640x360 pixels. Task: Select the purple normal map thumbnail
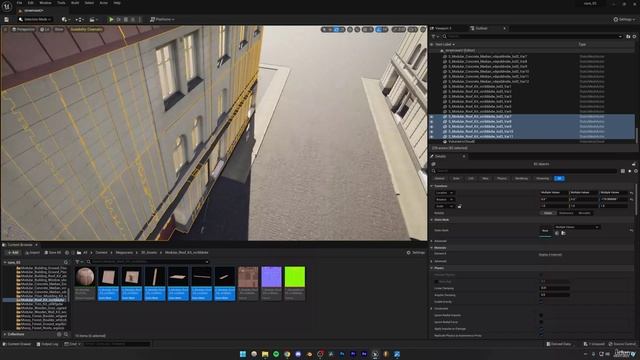coord(271,276)
